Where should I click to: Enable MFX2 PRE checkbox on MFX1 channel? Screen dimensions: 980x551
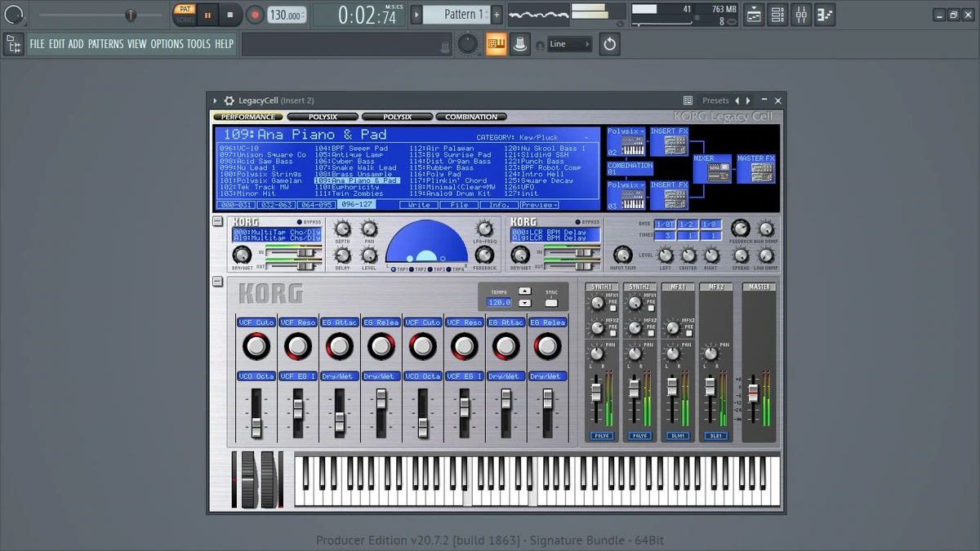click(688, 331)
